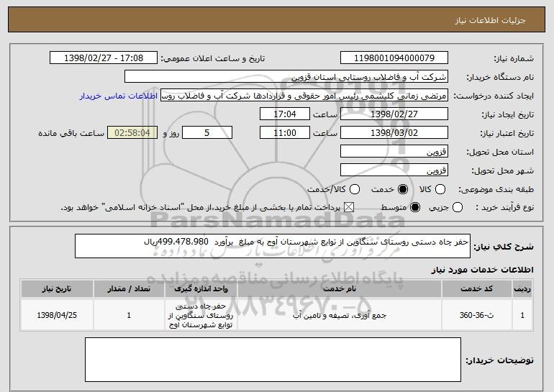Screen dimensions: 554x392
Task: Click the ساعت باقی مانده label
Action: (x=71, y=133)
